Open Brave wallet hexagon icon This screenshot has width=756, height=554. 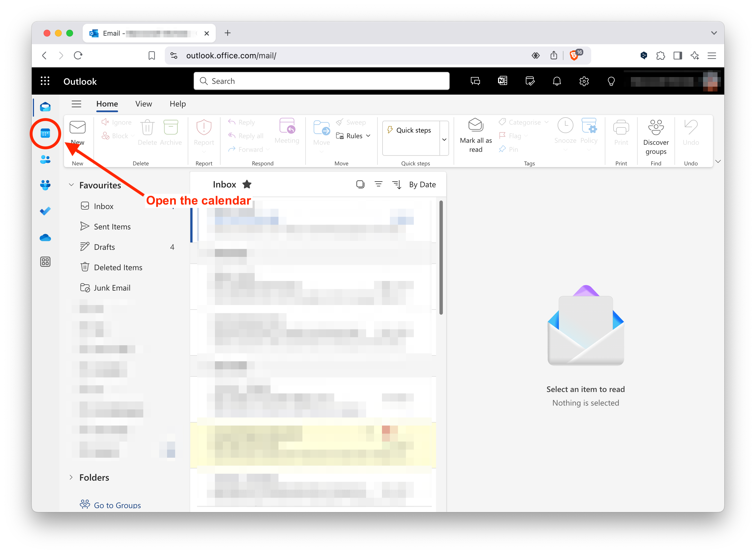(643, 55)
